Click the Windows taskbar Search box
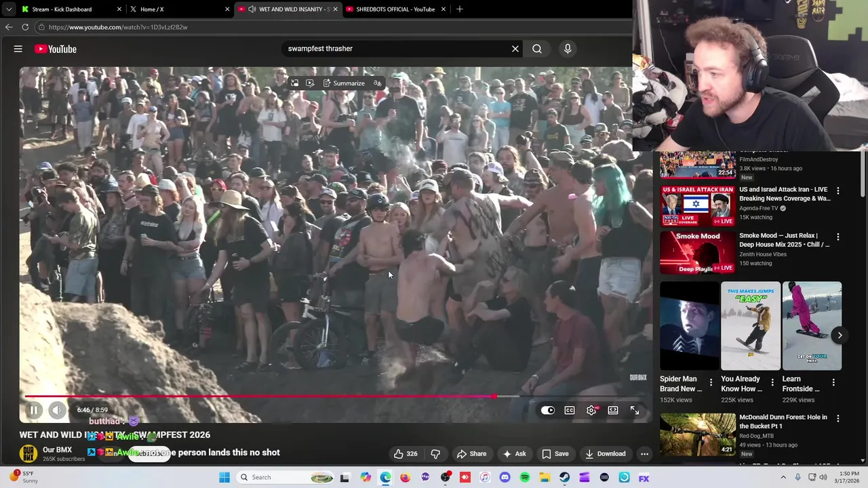 286,477
